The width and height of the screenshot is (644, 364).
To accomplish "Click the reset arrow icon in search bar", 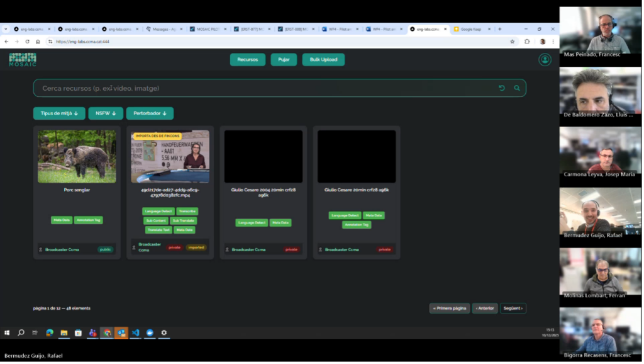I will [502, 88].
